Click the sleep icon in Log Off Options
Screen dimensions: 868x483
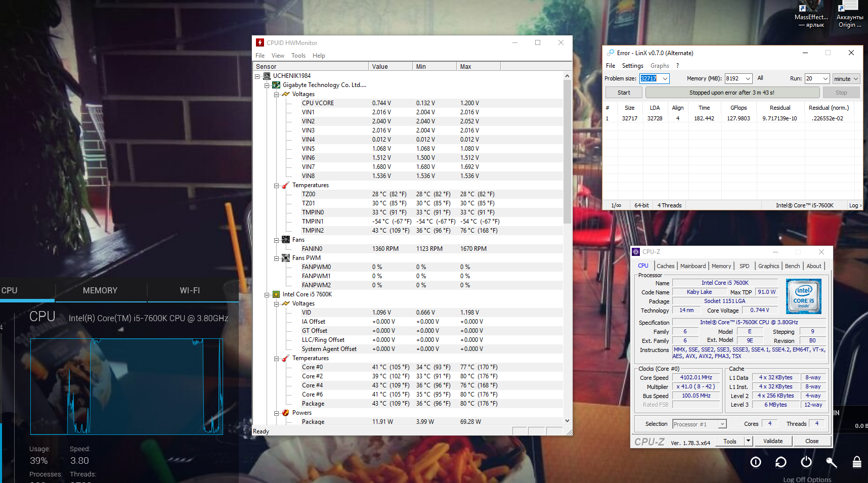tap(756, 462)
